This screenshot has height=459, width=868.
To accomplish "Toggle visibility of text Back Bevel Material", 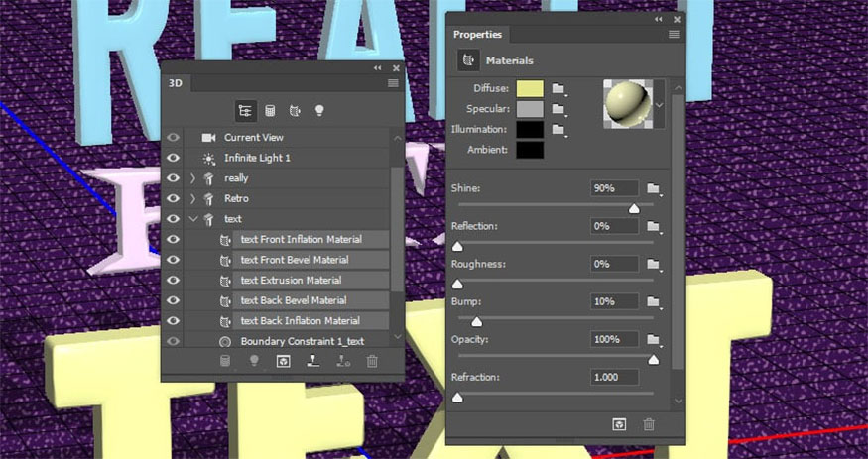I will tap(174, 300).
